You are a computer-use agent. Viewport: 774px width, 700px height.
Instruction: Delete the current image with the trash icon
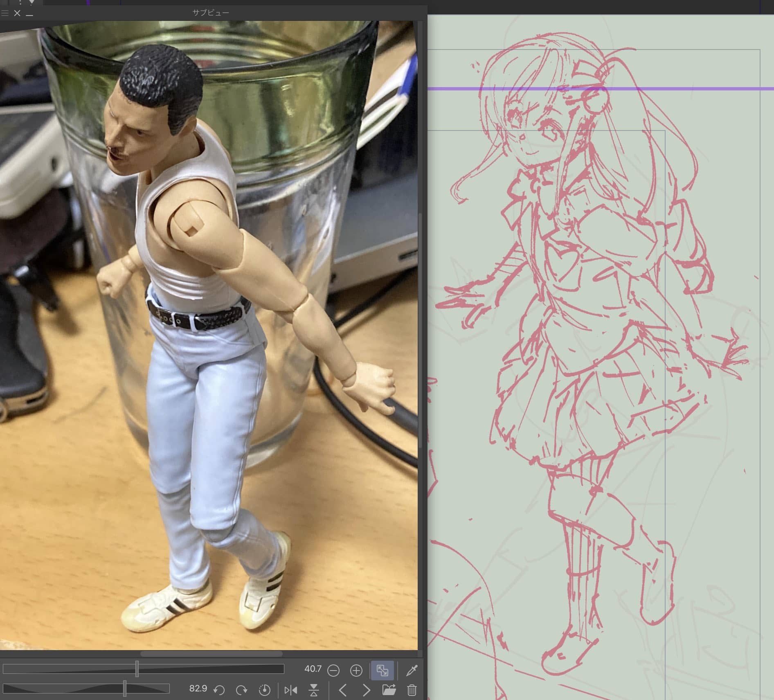[x=412, y=690]
